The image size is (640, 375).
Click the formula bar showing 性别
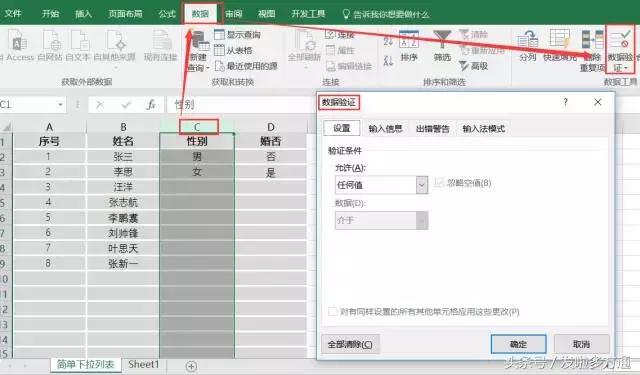tap(241, 105)
